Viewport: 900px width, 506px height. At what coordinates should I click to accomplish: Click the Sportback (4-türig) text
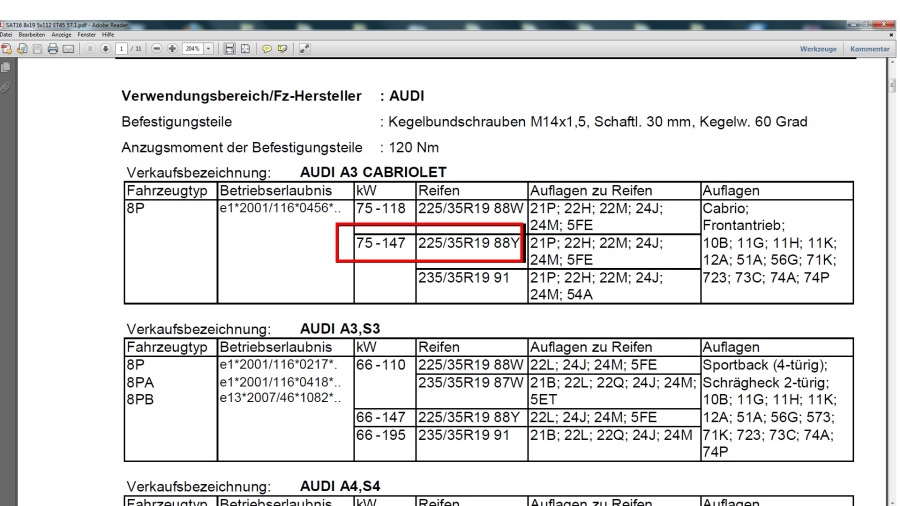765,365
